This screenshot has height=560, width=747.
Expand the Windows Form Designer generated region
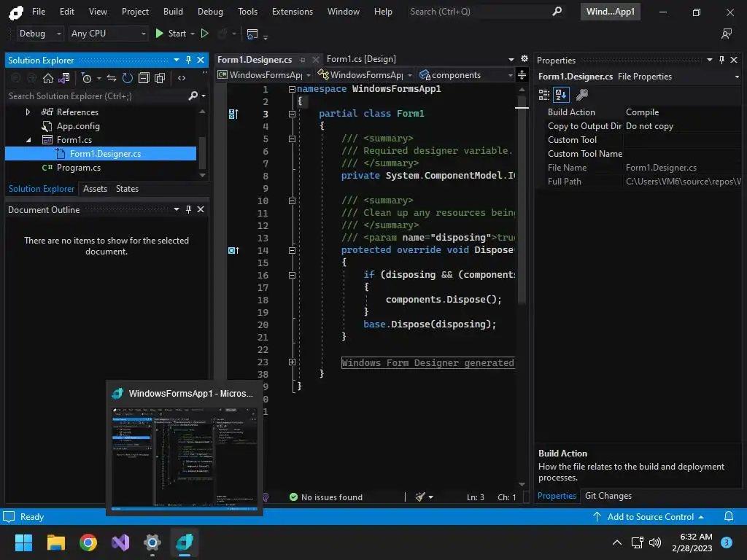tap(292, 362)
